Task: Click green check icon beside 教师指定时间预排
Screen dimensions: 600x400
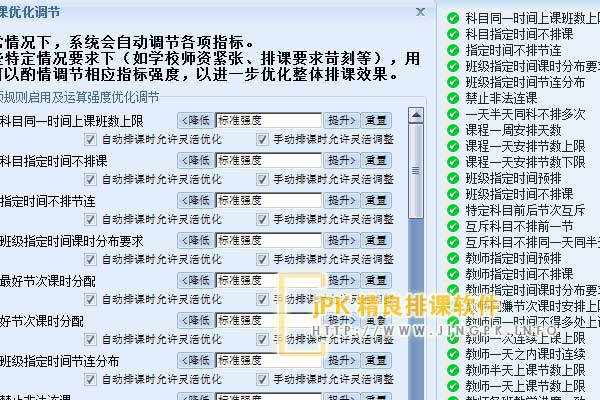Action: pyautogui.click(x=453, y=258)
